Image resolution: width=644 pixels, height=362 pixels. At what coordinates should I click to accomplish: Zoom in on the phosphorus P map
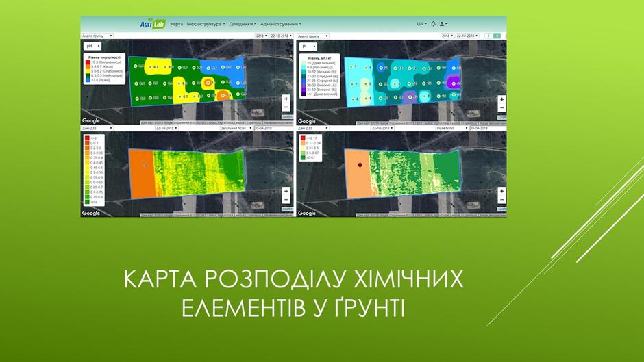click(501, 99)
